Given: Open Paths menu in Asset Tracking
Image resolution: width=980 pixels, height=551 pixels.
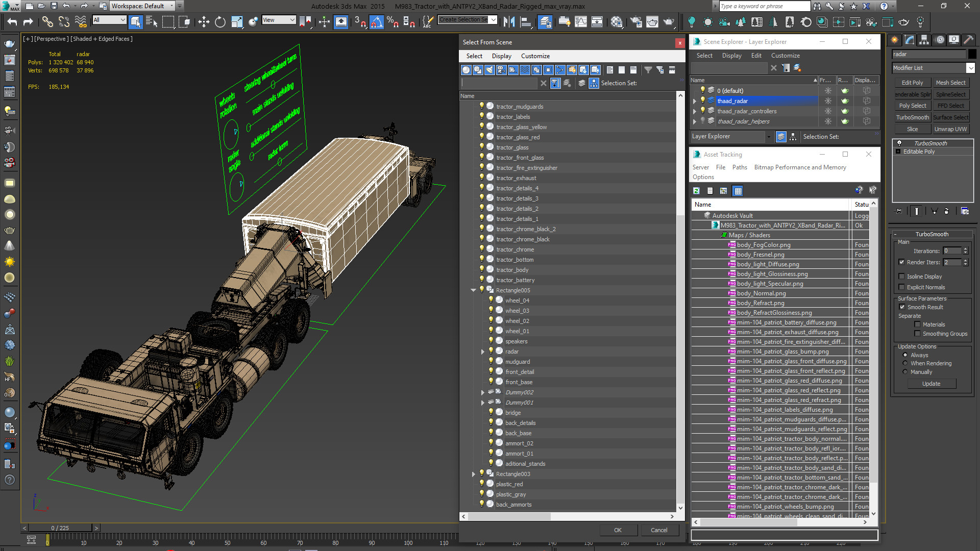Looking at the screenshot, I should 739,167.
